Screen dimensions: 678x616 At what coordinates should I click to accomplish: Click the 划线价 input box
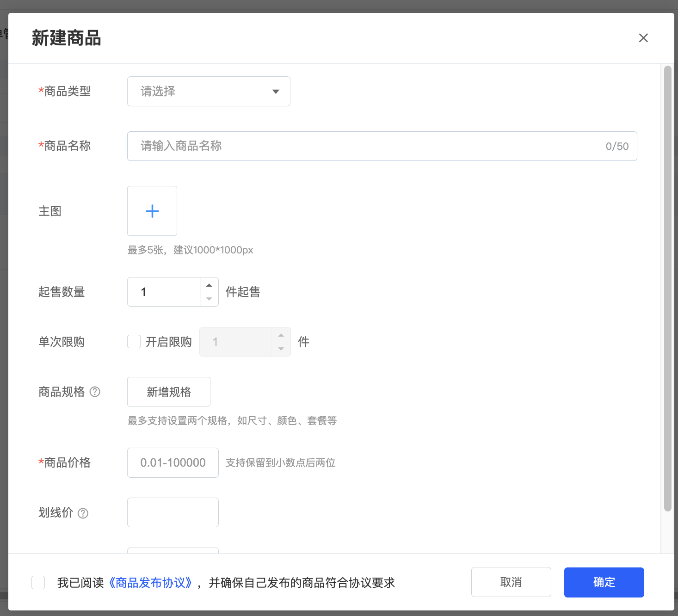point(173,512)
